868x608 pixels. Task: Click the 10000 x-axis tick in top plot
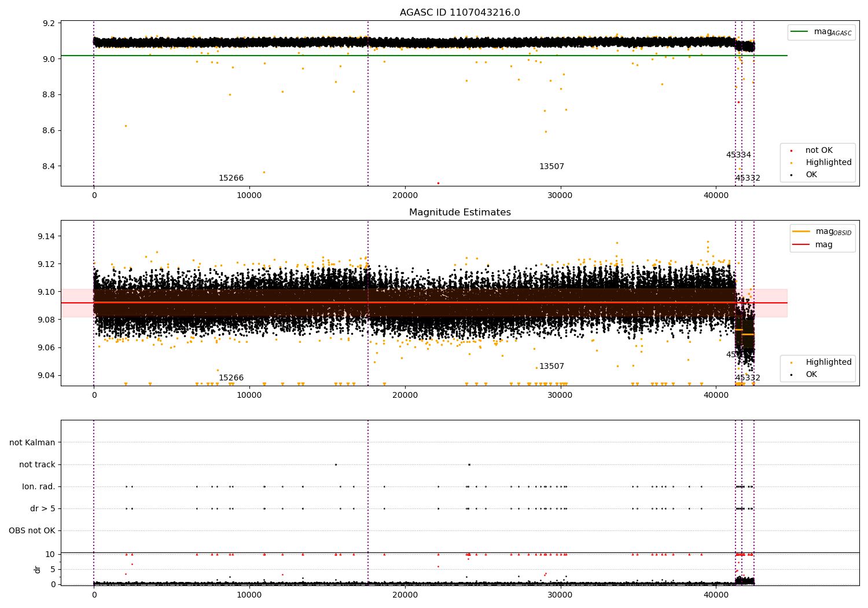249,196
